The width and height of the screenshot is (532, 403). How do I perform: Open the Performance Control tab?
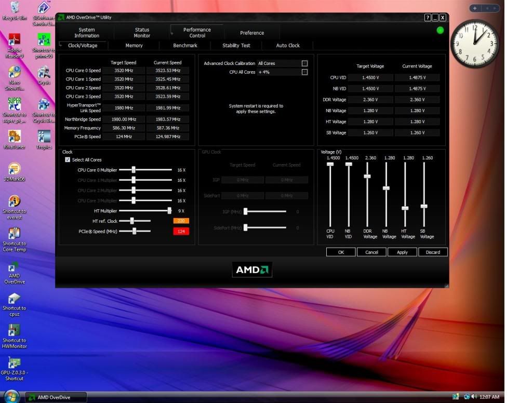[197, 33]
